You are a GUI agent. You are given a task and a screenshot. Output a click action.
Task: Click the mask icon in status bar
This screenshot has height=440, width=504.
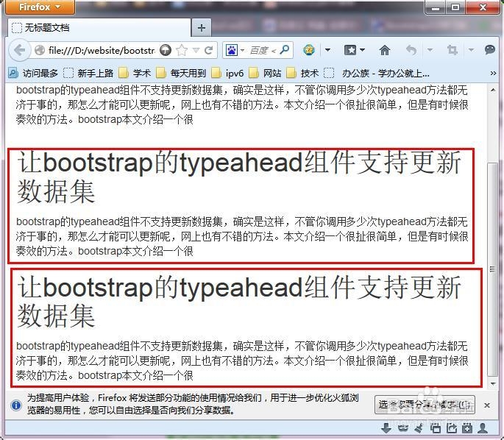pos(402,428)
